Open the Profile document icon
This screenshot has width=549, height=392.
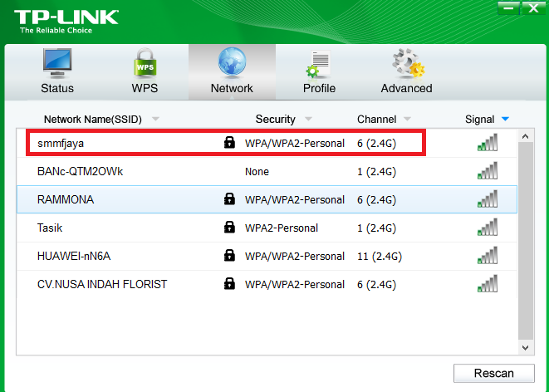(318, 64)
